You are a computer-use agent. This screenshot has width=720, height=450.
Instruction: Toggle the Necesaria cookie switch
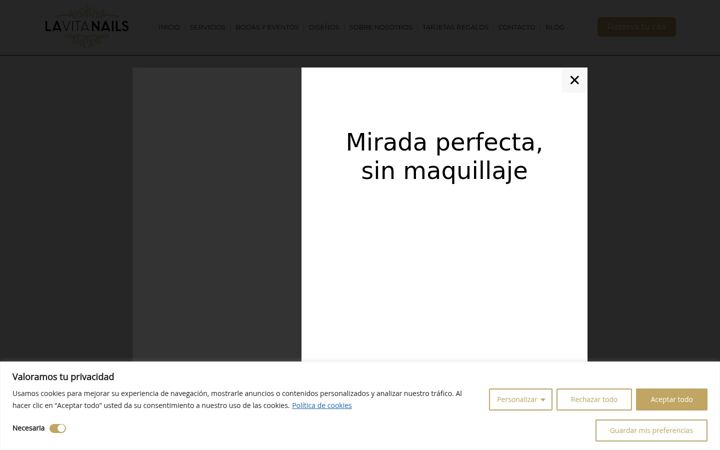(58, 428)
